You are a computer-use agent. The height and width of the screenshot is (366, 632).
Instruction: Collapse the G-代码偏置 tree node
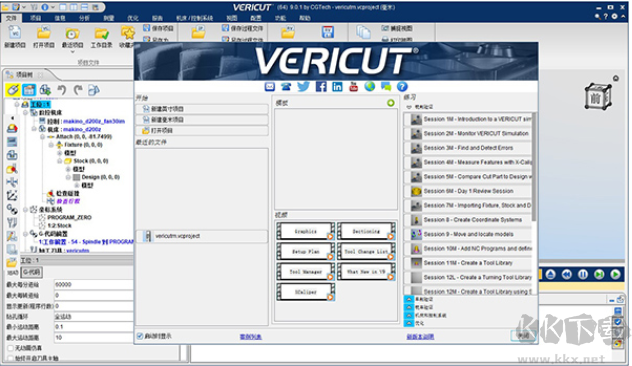[25, 234]
